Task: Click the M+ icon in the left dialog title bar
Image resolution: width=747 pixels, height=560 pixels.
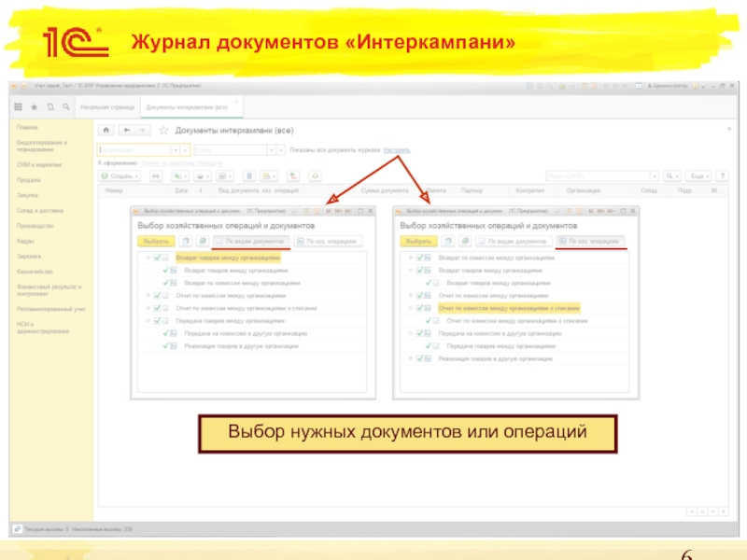Action: coord(338,211)
